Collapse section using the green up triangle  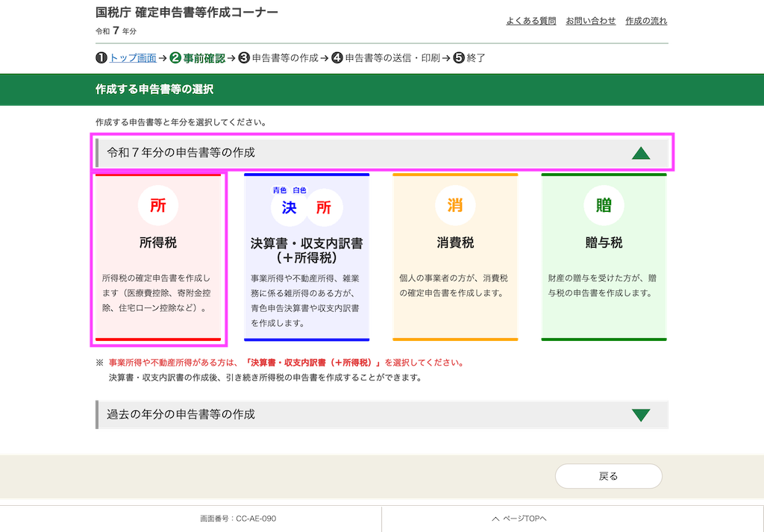640,153
